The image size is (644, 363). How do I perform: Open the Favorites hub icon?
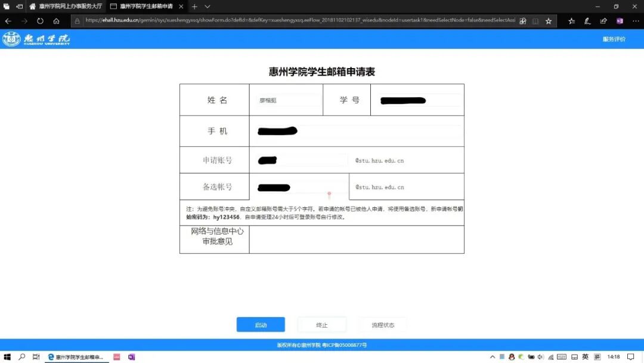[571, 21]
